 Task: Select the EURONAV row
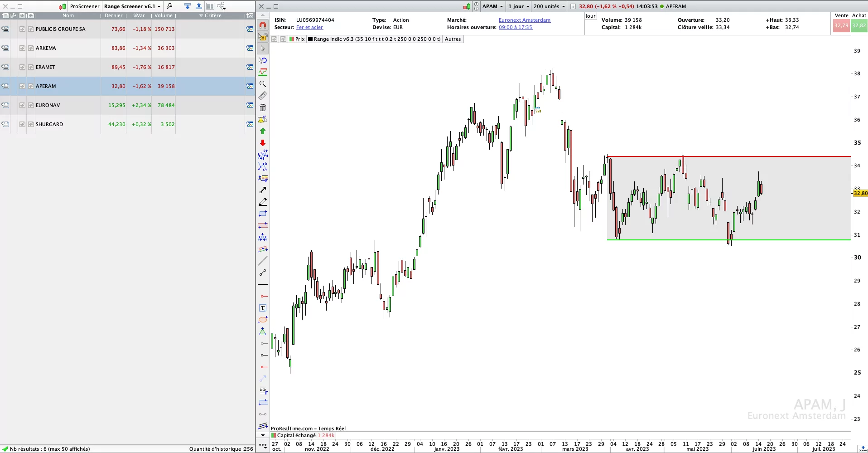pos(127,105)
